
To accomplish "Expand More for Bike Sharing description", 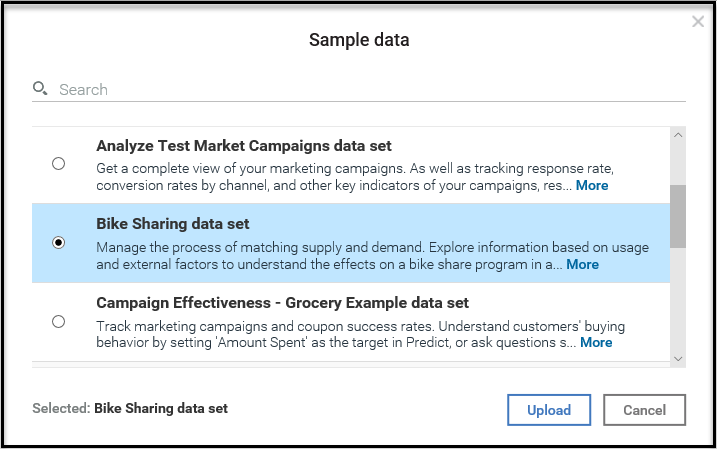I will [582, 265].
